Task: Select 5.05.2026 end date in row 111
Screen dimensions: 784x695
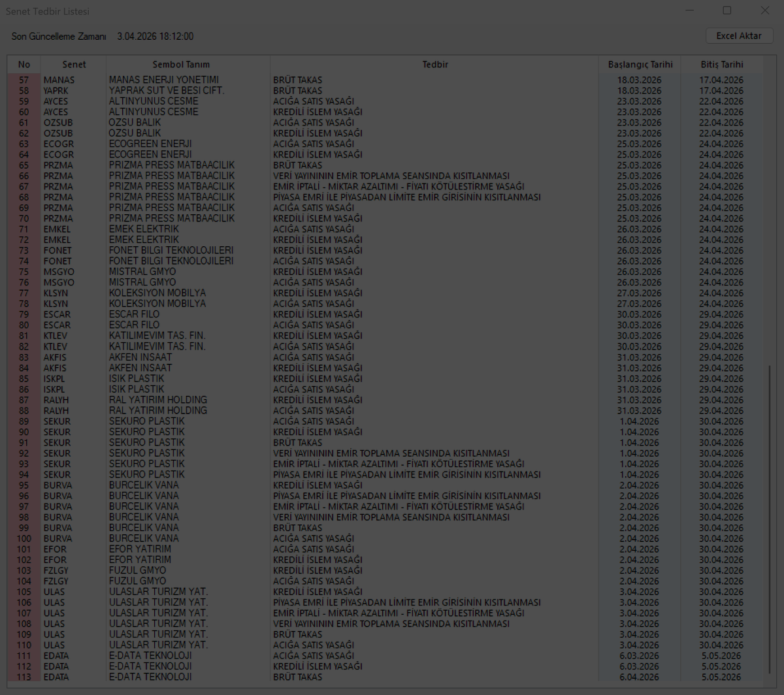Action: pos(722,656)
